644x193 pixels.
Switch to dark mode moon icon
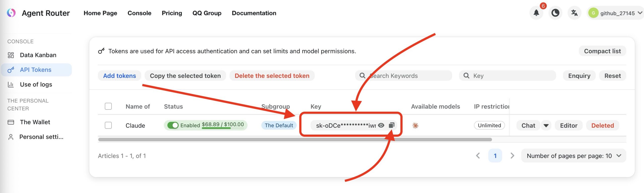point(555,13)
